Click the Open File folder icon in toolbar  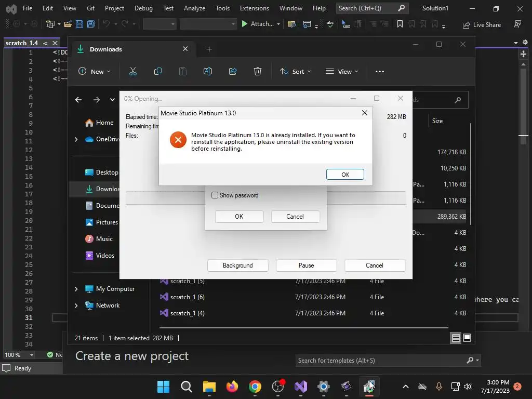(x=68, y=24)
